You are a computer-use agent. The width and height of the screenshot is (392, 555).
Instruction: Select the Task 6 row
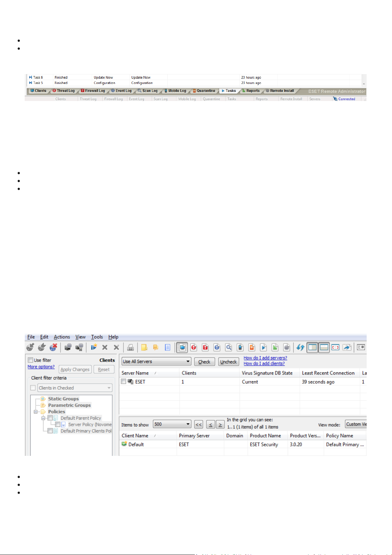(194, 77)
